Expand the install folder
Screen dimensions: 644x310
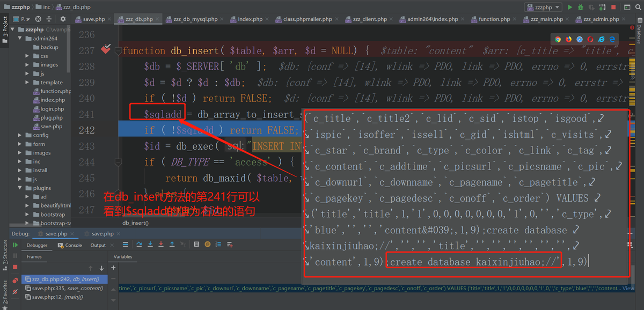pos(20,170)
